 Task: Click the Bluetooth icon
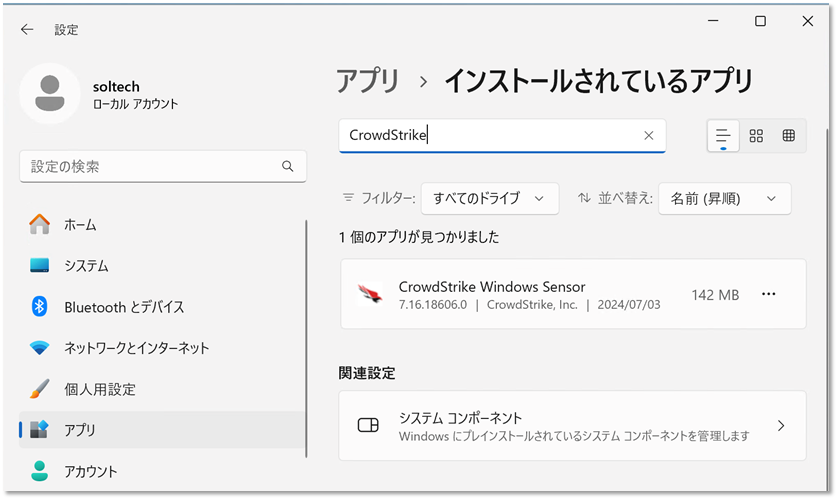point(40,307)
